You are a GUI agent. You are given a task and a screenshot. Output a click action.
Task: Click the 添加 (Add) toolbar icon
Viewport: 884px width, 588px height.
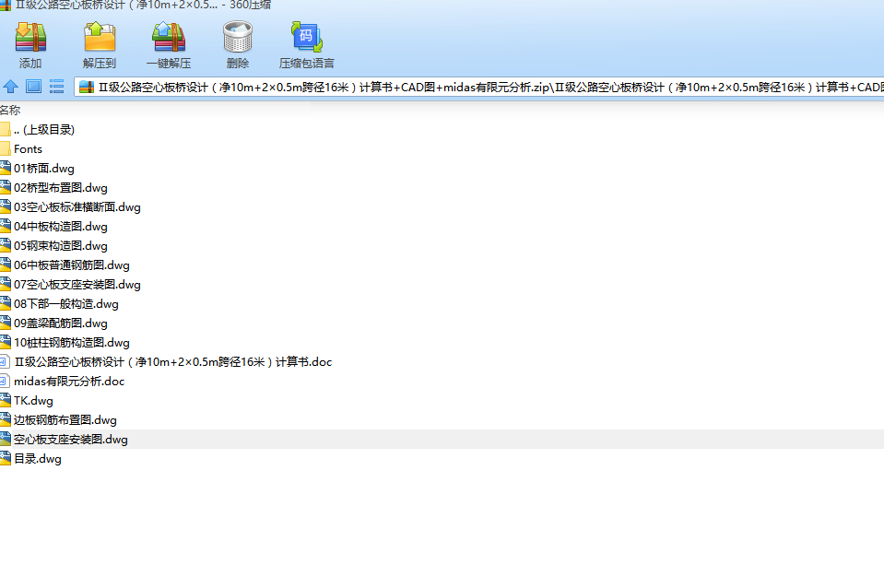(x=30, y=37)
